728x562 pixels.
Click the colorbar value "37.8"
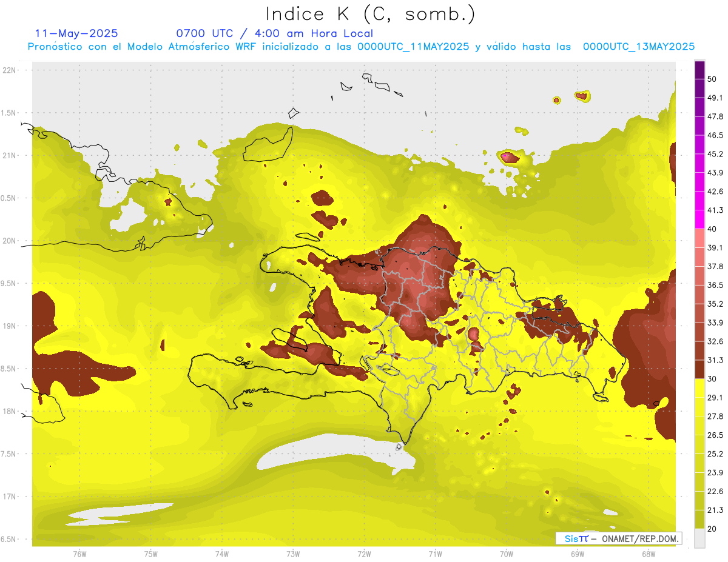click(715, 266)
